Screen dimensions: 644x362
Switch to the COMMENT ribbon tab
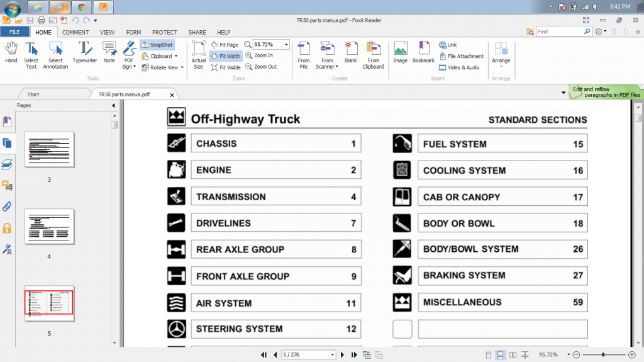coord(75,32)
